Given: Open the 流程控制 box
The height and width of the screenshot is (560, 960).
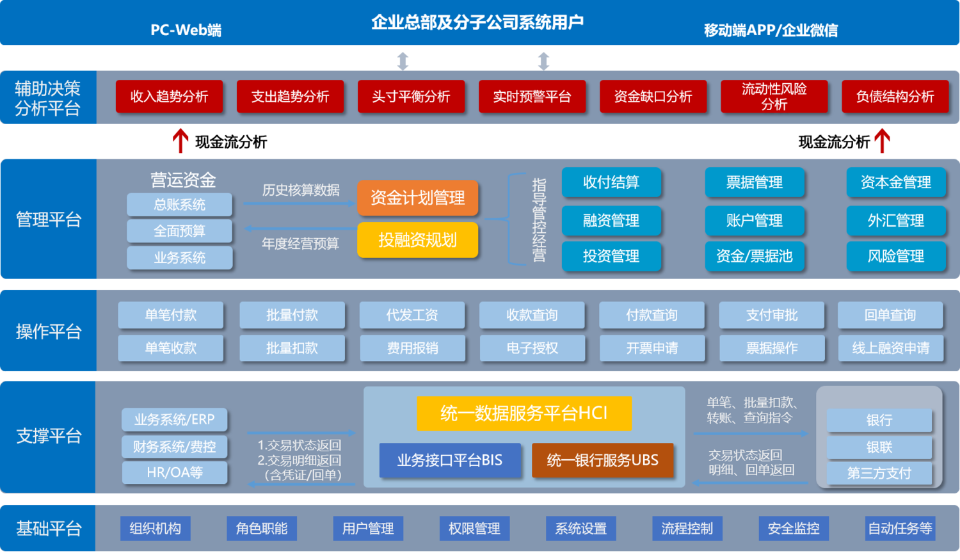Looking at the screenshot, I should point(687,529).
